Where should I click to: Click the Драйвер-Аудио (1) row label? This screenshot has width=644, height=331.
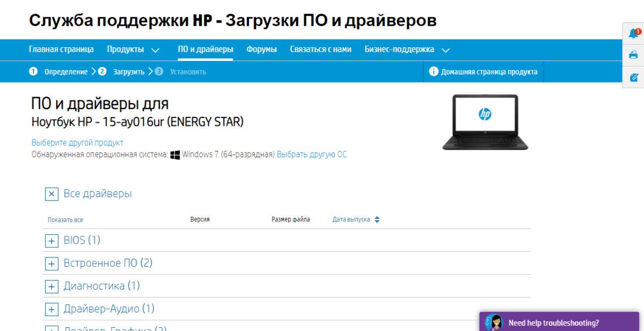point(109,308)
